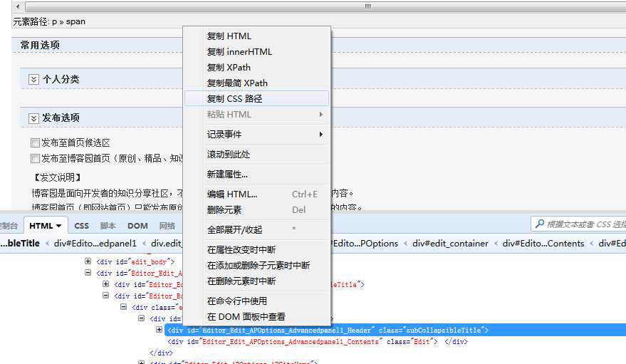Choose 滚动到此处 menu item
Screen dimensions: 626x364
(x=256, y=155)
